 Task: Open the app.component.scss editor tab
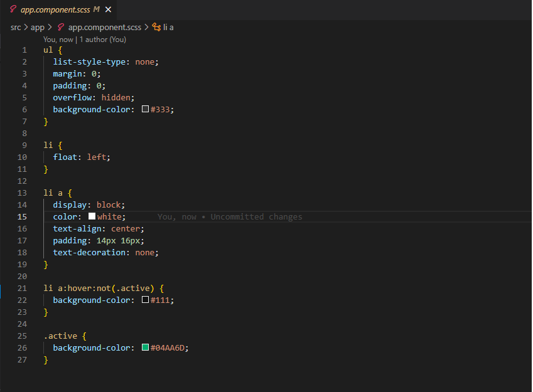56,10
